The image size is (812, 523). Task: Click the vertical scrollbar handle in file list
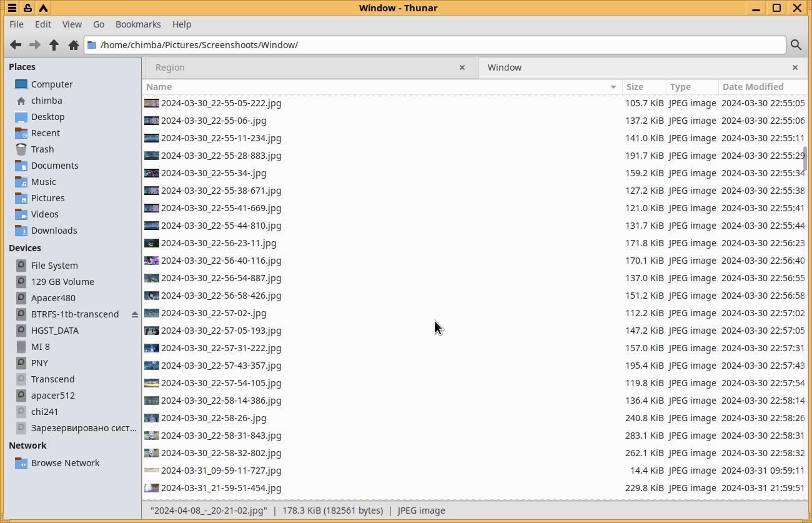(805, 159)
